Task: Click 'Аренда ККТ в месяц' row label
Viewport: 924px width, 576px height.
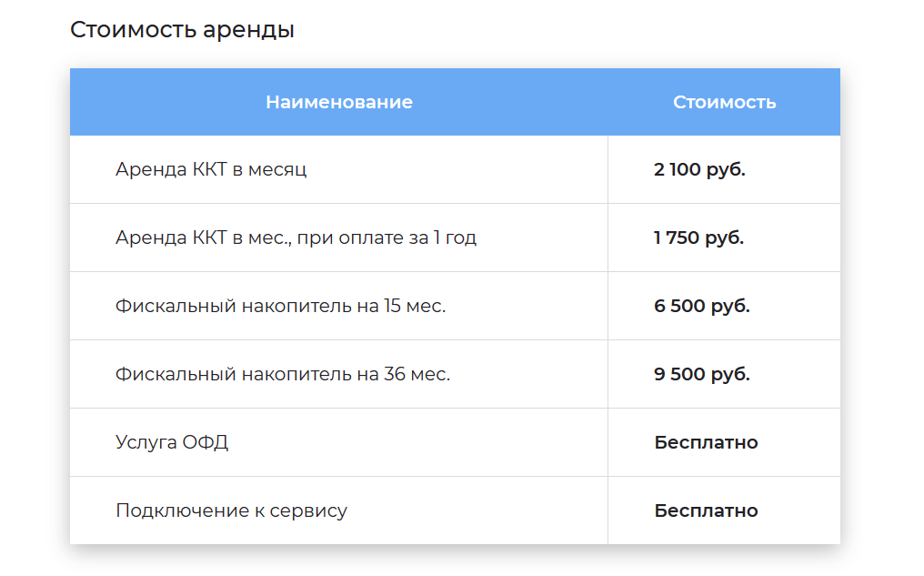Action: [x=211, y=170]
